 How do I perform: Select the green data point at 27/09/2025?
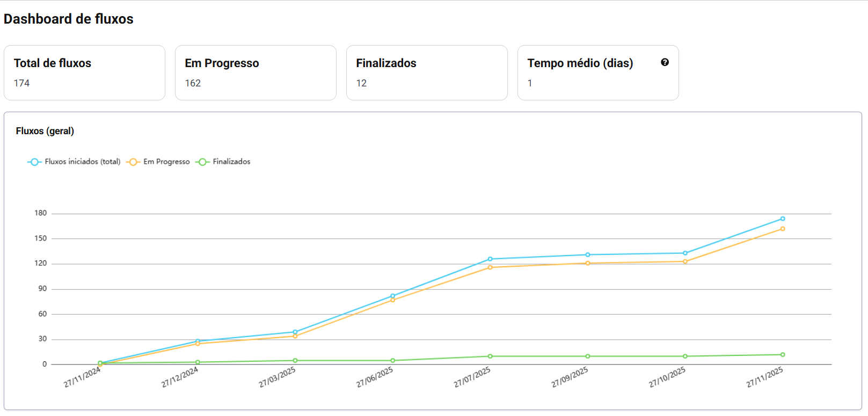[588, 356]
